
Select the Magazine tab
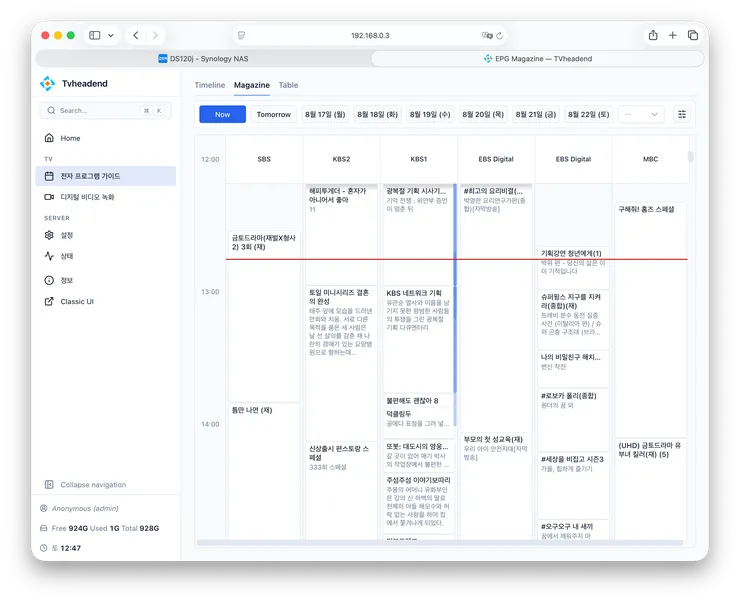(x=252, y=85)
